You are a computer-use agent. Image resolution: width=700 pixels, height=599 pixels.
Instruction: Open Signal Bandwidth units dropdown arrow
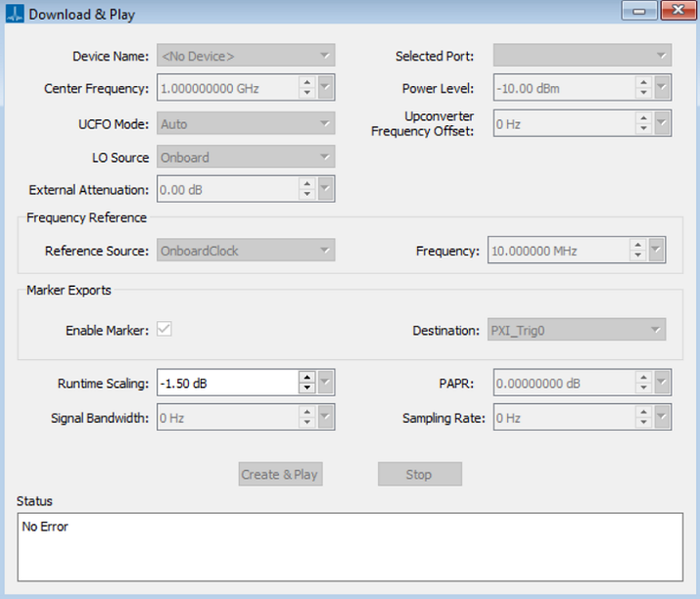[x=325, y=417]
